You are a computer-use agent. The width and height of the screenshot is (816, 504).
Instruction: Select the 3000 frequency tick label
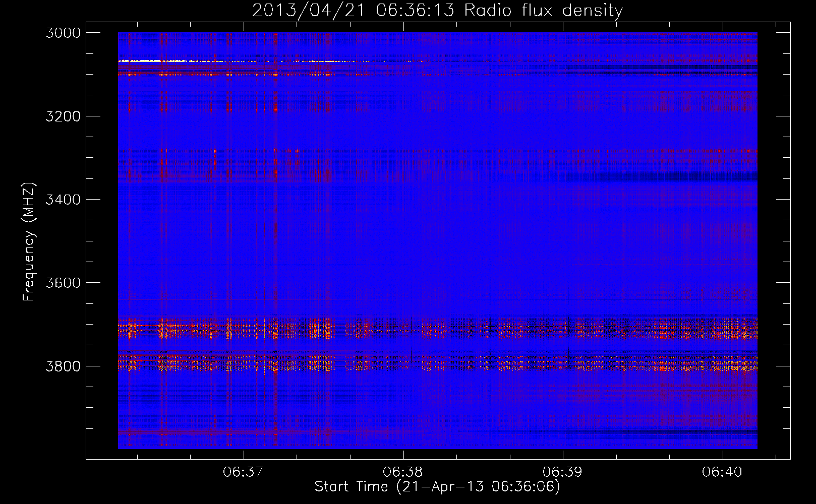click(63, 33)
